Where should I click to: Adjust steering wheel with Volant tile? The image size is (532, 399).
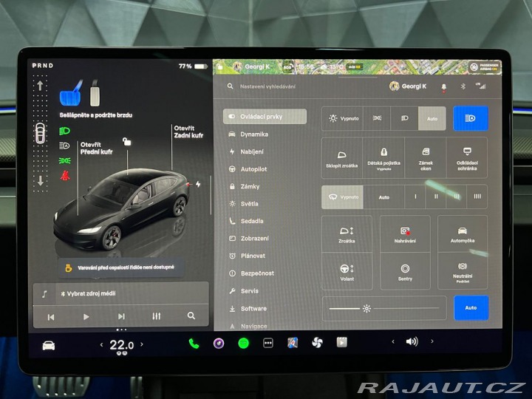pos(347,271)
